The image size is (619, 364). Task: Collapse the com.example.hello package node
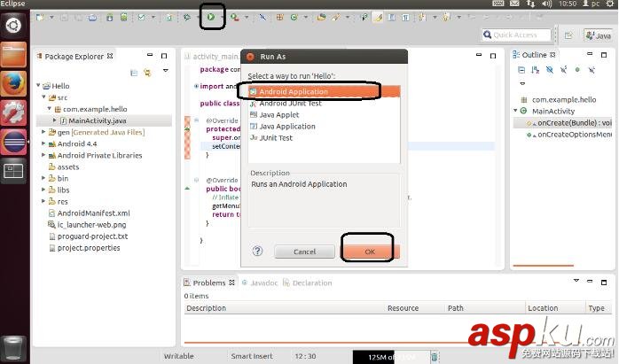[50, 108]
